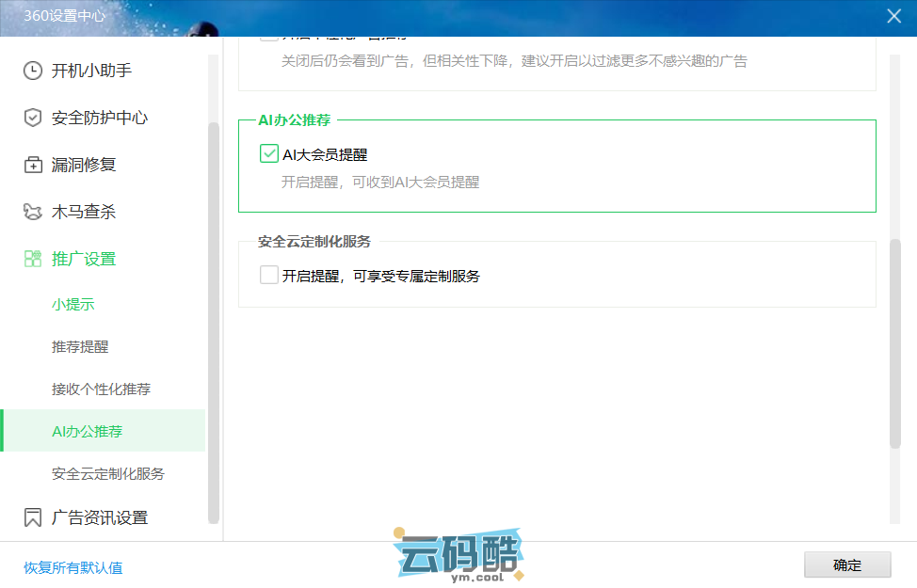
Task: Close the 360设置中心 window
Action: pos(893,16)
